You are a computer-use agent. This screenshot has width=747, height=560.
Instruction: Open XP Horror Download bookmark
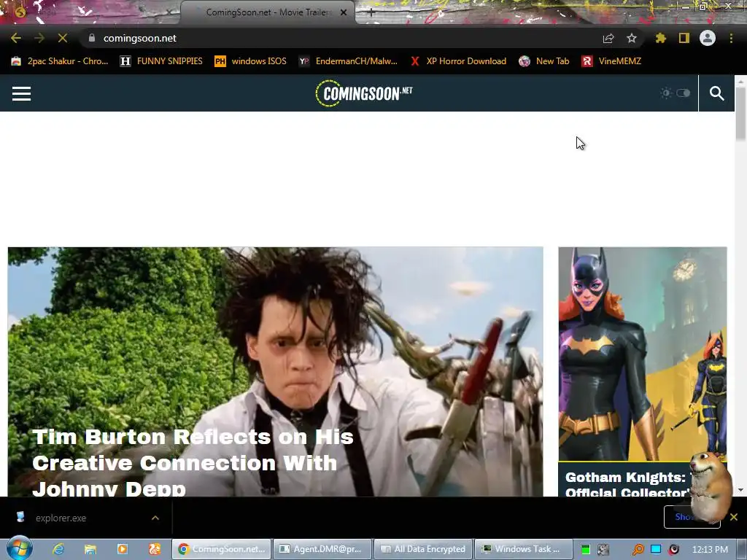458,61
